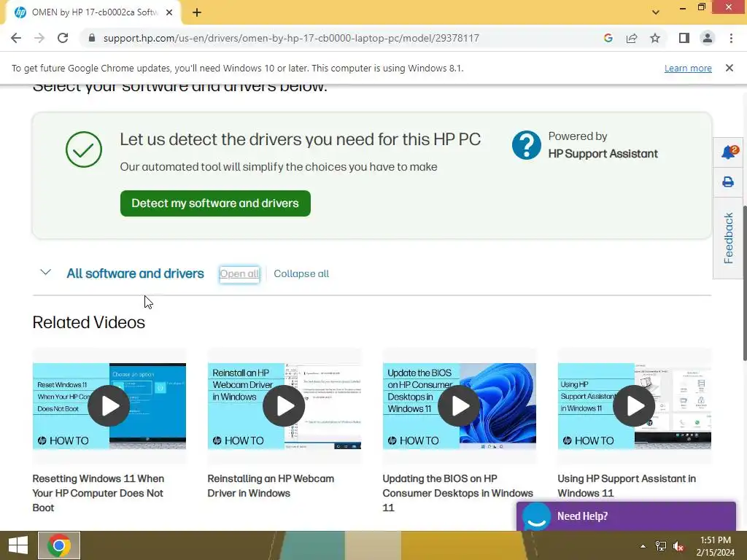Viewport: 747px width, 560px height.
Task: Click the green checkmark detect icon
Action: (84, 149)
